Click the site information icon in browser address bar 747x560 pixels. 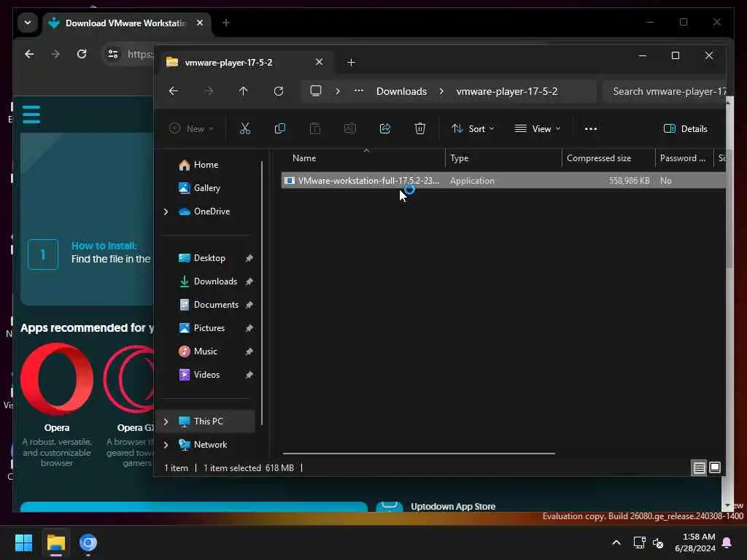113,54
